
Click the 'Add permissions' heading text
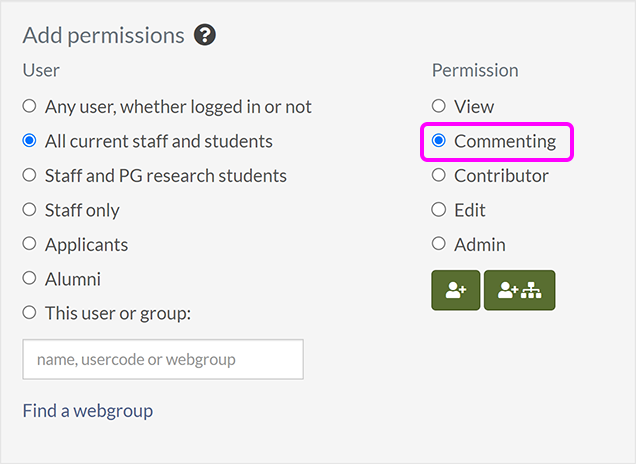103,35
